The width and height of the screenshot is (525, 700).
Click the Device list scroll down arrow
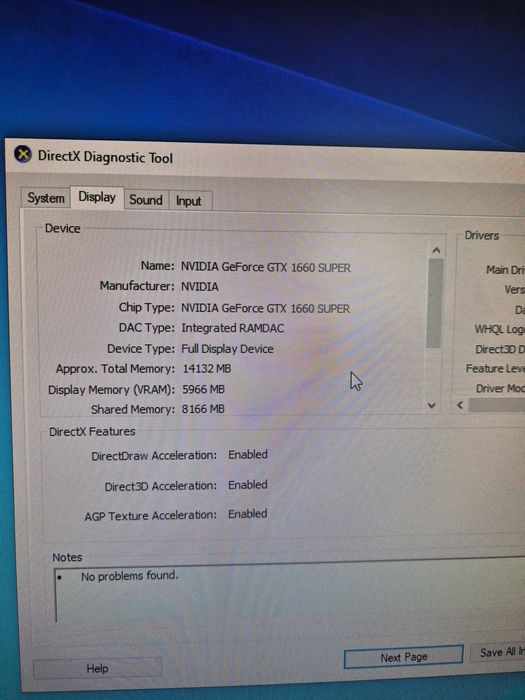coord(431,405)
